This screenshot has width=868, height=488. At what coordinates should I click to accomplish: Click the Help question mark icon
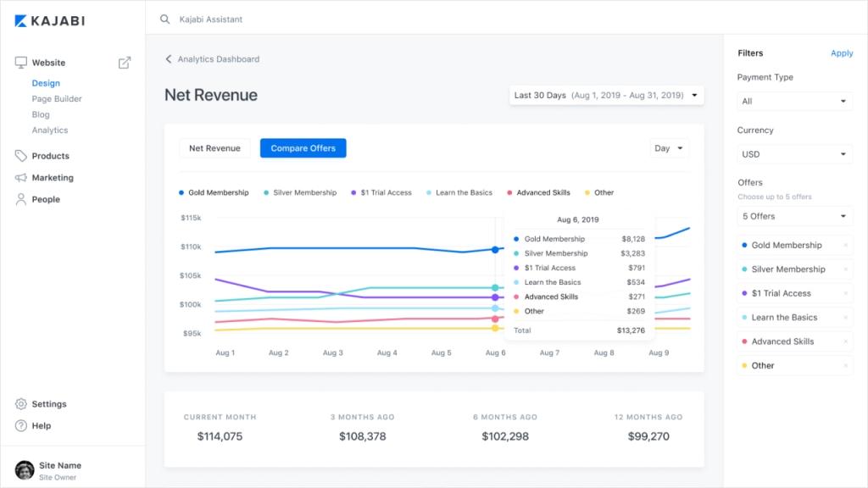tap(21, 426)
